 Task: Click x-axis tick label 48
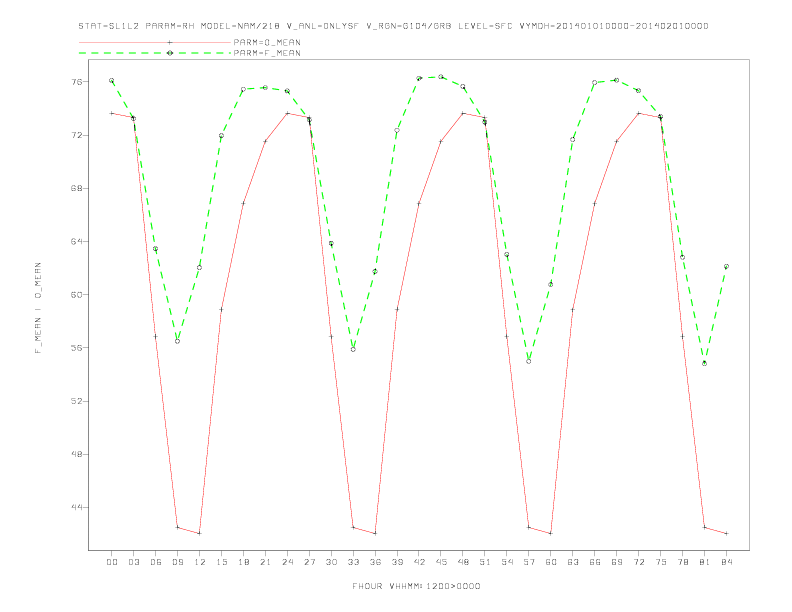click(463, 562)
